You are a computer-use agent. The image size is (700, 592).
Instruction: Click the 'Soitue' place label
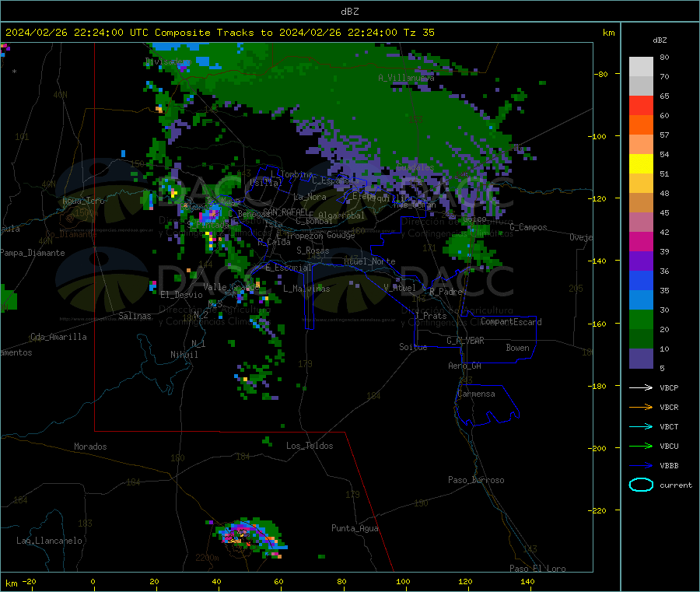[x=413, y=347]
